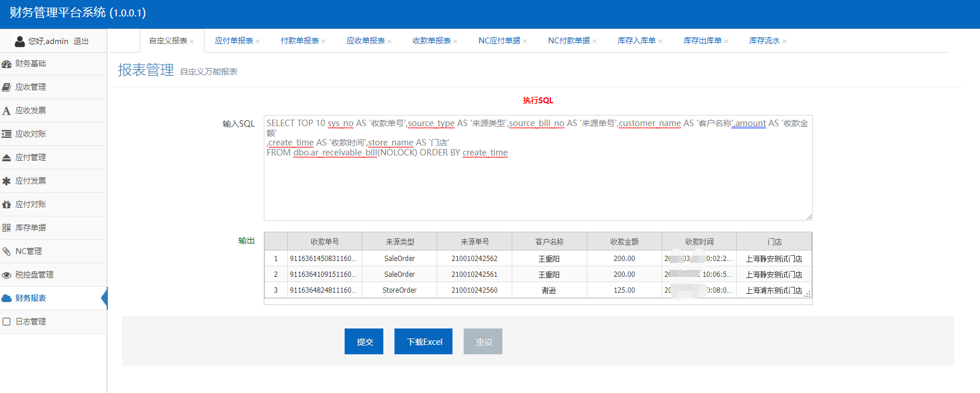The width and height of the screenshot is (980, 393).
Task: Click the 重设 reset button
Action: click(x=483, y=341)
